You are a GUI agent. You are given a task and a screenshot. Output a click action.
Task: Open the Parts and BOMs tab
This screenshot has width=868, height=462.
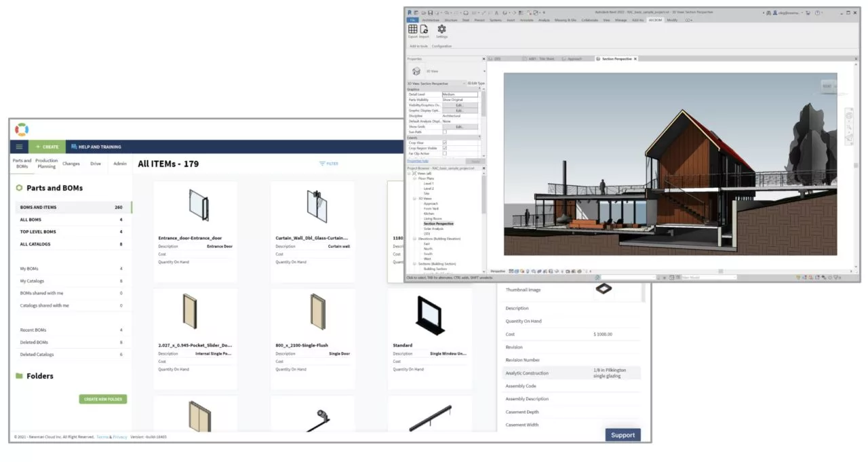[22, 163]
